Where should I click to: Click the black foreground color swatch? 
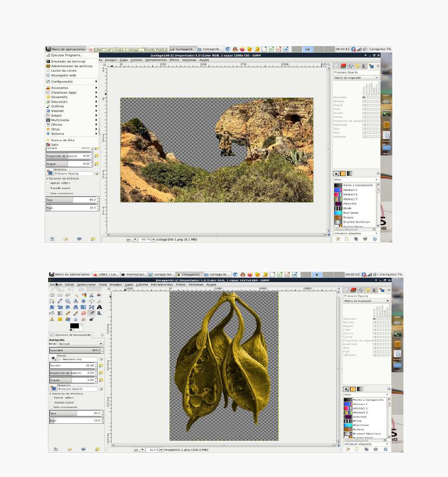74,326
